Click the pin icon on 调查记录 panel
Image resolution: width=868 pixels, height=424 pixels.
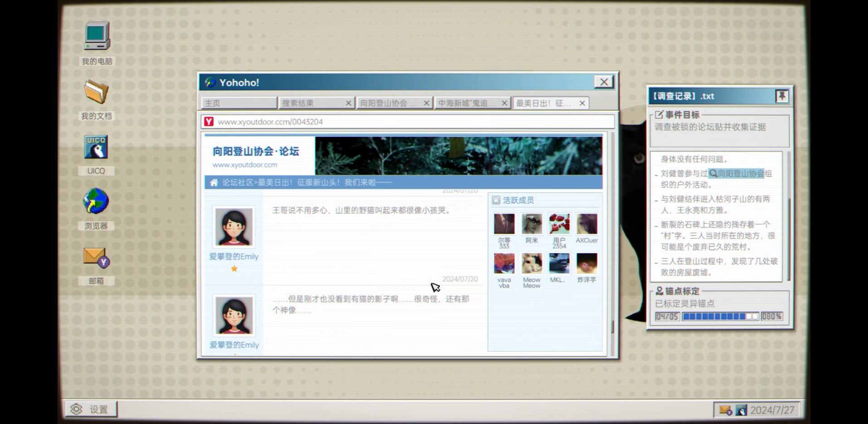782,96
